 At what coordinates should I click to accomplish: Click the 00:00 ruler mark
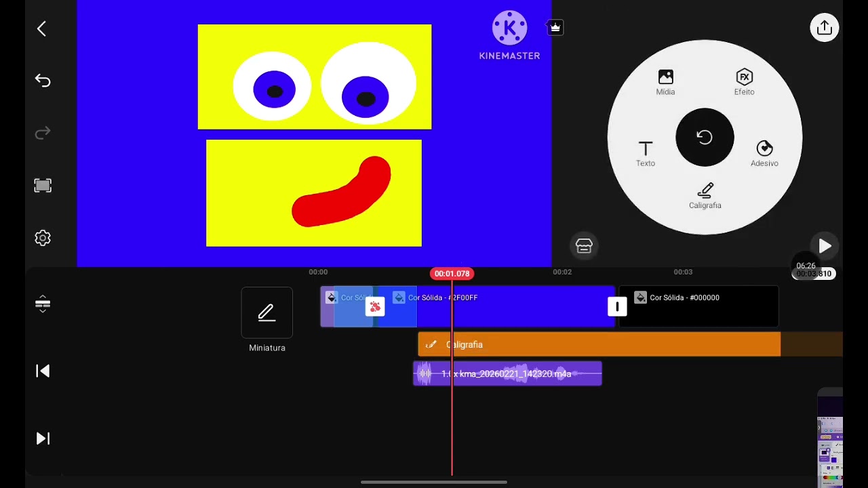pyautogui.click(x=318, y=272)
